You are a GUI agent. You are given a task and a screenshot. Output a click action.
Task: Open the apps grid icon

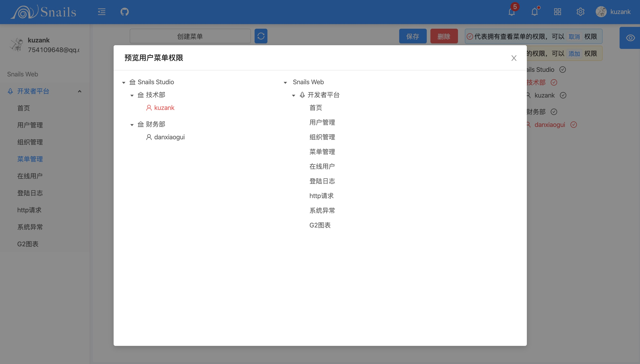(558, 12)
